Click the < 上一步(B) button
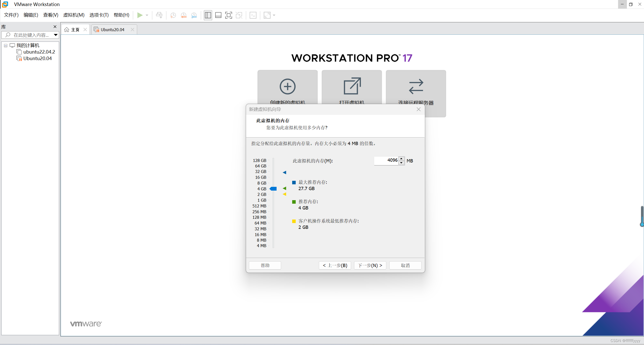This screenshot has height=345, width=644. click(335, 265)
